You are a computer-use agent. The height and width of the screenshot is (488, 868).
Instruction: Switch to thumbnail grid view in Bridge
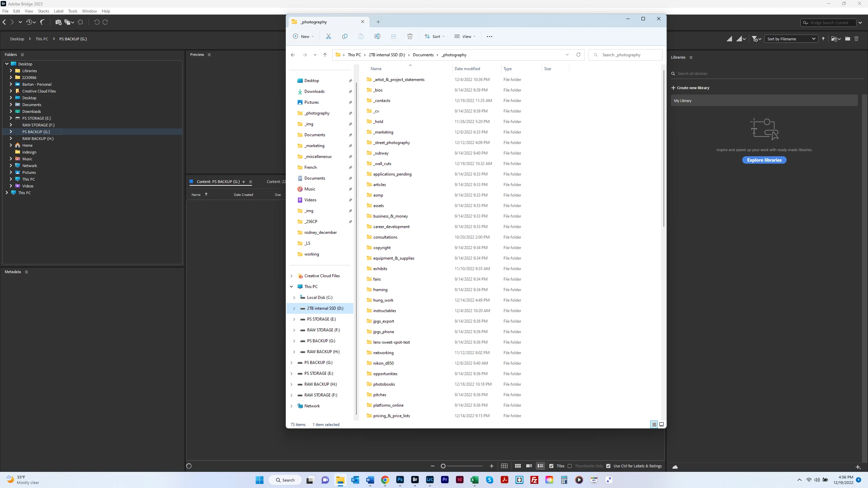[518, 466]
